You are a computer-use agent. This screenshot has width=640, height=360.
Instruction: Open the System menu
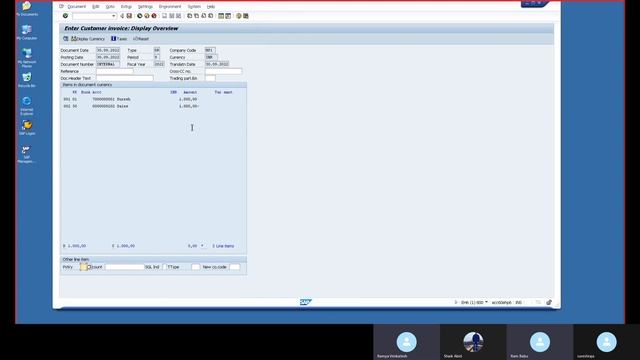194,7
